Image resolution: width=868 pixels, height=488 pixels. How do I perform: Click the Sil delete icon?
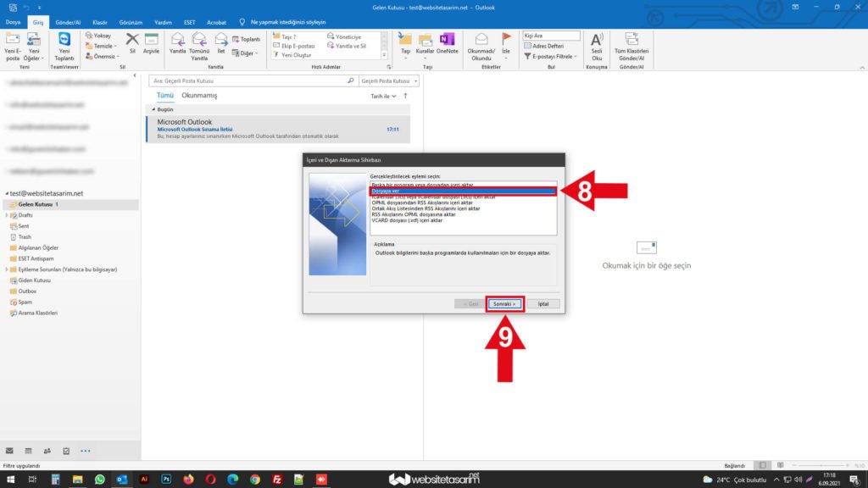pyautogui.click(x=131, y=40)
